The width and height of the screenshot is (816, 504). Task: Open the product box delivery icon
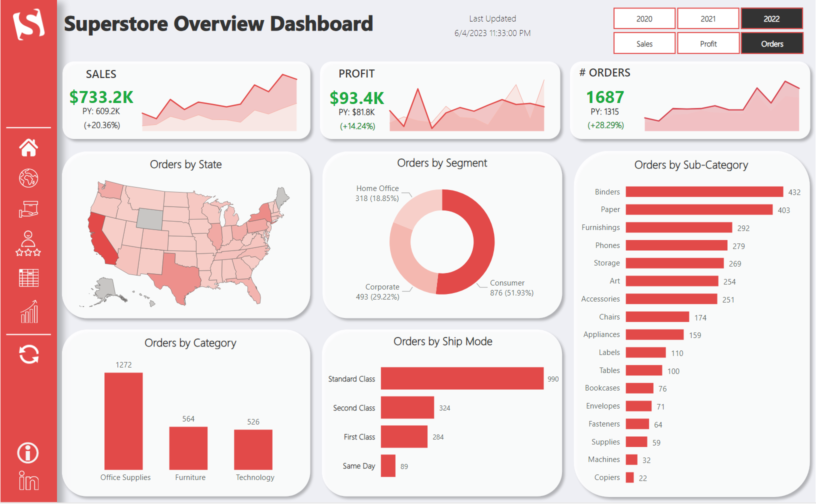(28, 209)
